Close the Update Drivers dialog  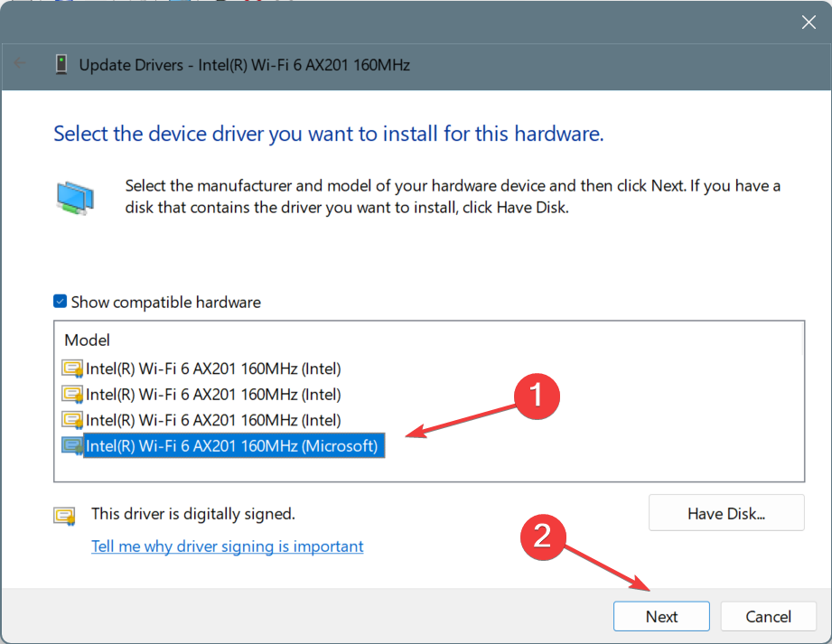809,23
